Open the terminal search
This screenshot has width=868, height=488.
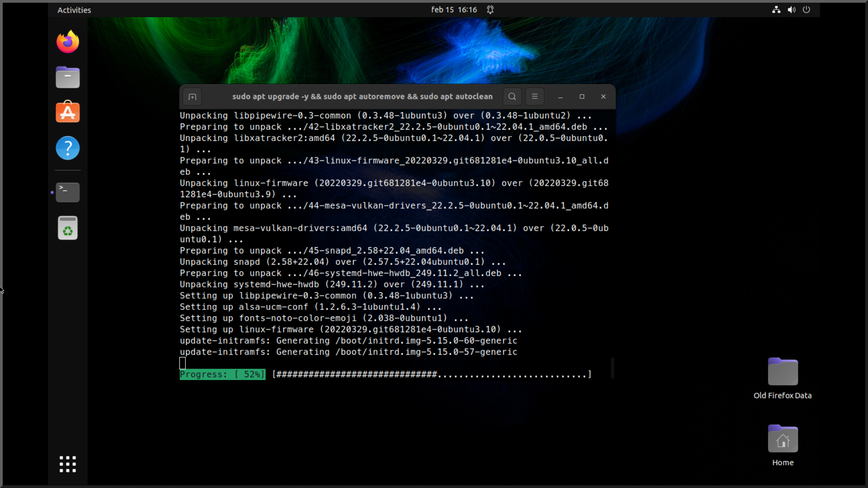[511, 96]
